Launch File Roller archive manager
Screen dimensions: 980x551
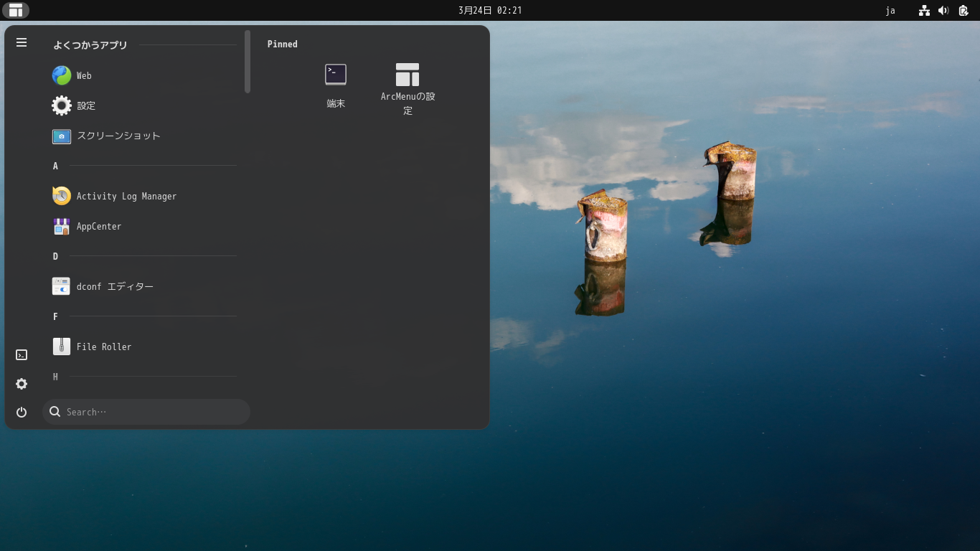[144, 347]
